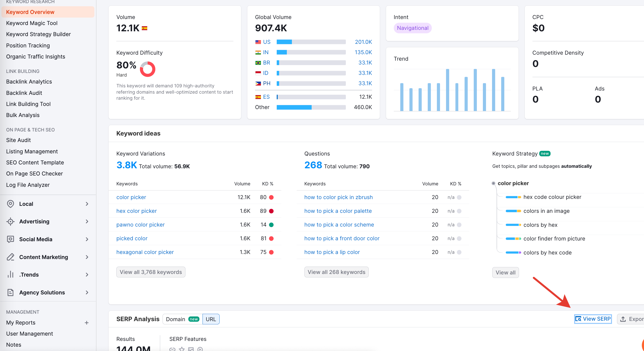
Task: Click the Content Marketing pencil icon
Action: point(10,257)
